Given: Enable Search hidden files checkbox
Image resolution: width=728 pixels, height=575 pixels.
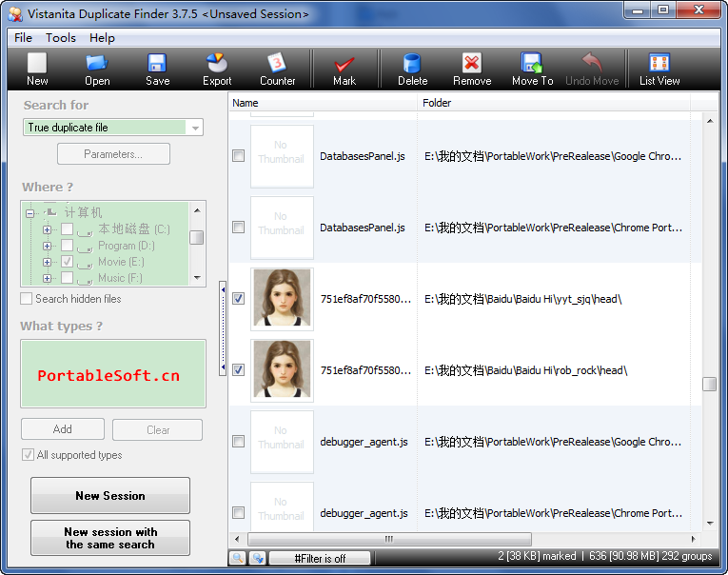Looking at the screenshot, I should click(27, 299).
